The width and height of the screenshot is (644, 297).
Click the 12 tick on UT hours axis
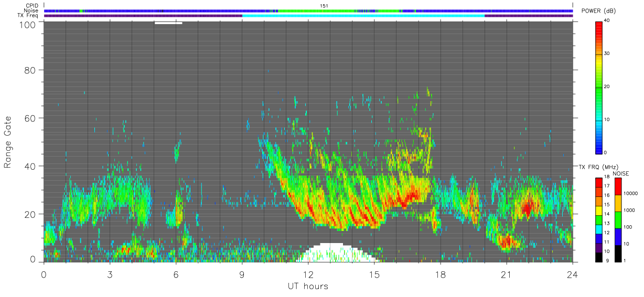[308, 275]
